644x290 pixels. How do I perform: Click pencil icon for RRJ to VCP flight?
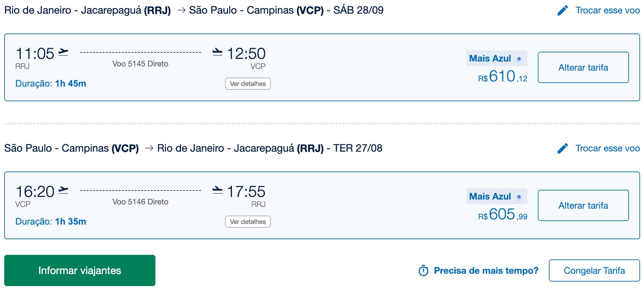point(563,10)
